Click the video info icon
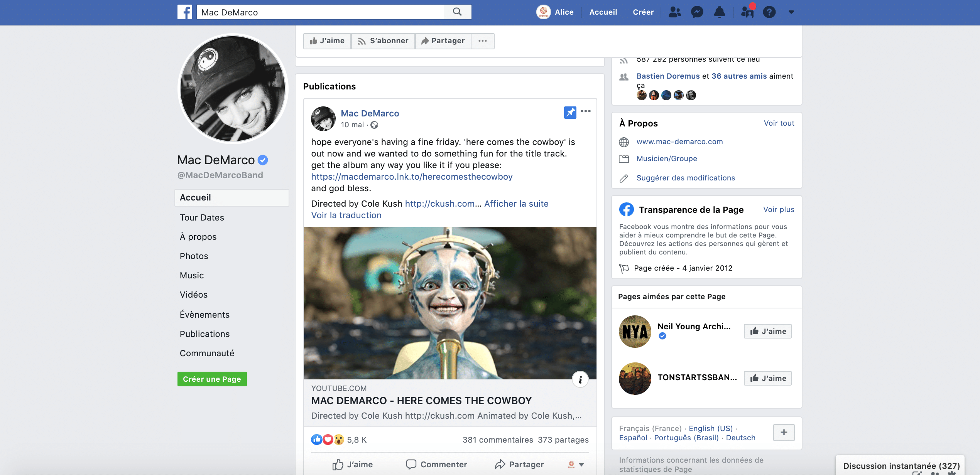Image resolution: width=980 pixels, height=475 pixels. [580, 380]
